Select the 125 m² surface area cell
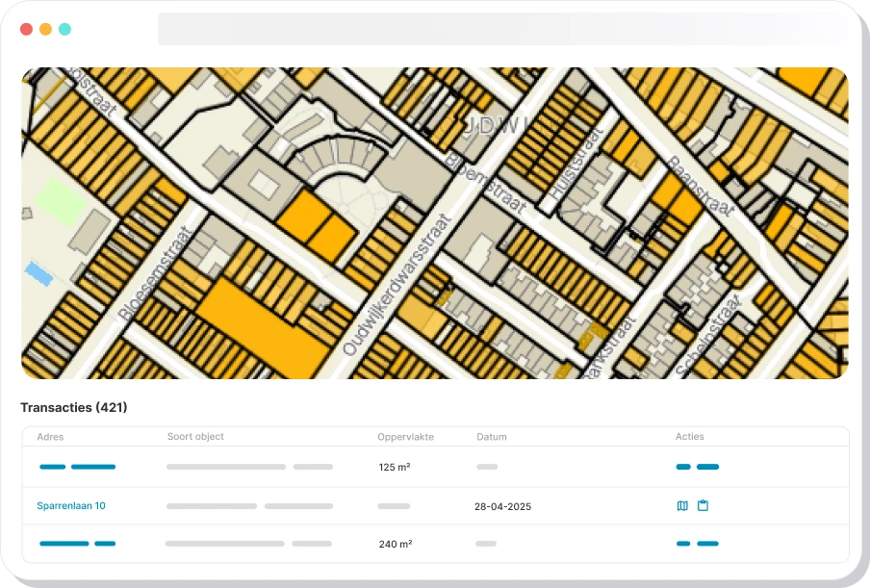 (x=395, y=467)
